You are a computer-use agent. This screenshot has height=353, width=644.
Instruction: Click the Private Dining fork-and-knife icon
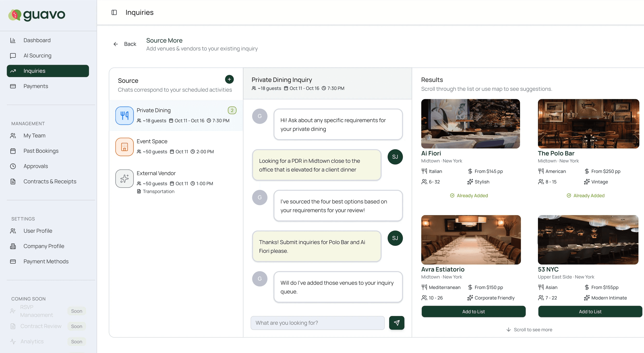[x=124, y=115]
